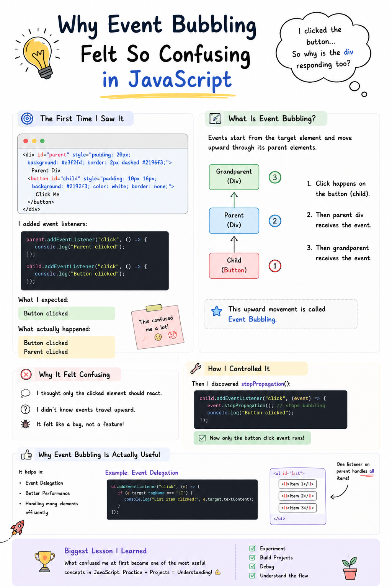Image resolution: width=392 pixels, height=588 pixels.
Task: Click the sad face emoji on pink sticky note
Action: (158, 337)
